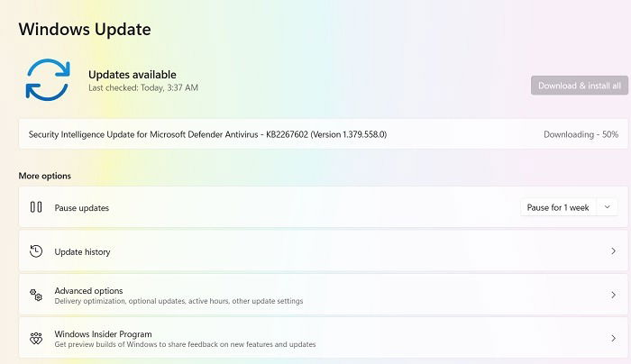Image resolution: width=631 pixels, height=364 pixels.
Task: Open the Update history entry label
Action: (x=82, y=251)
